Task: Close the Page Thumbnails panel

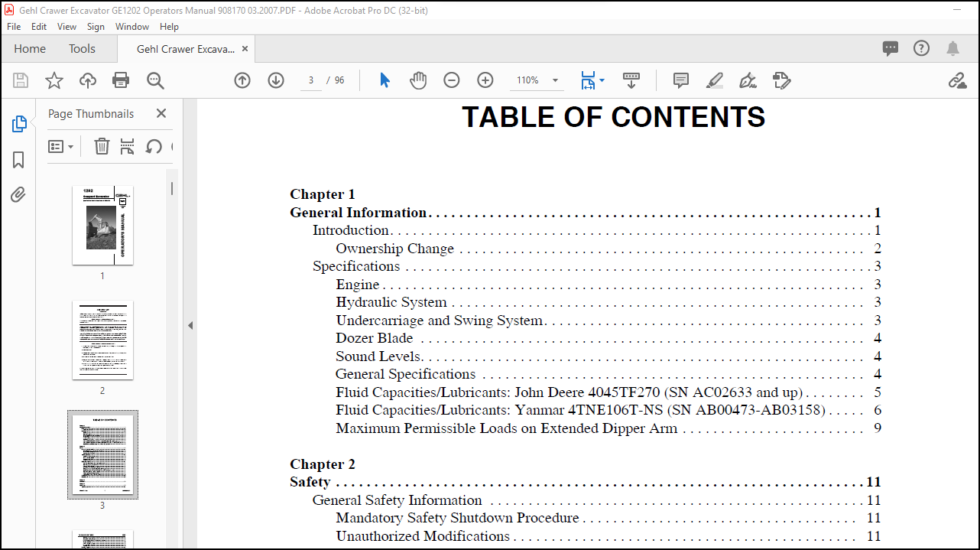Action: [x=161, y=113]
